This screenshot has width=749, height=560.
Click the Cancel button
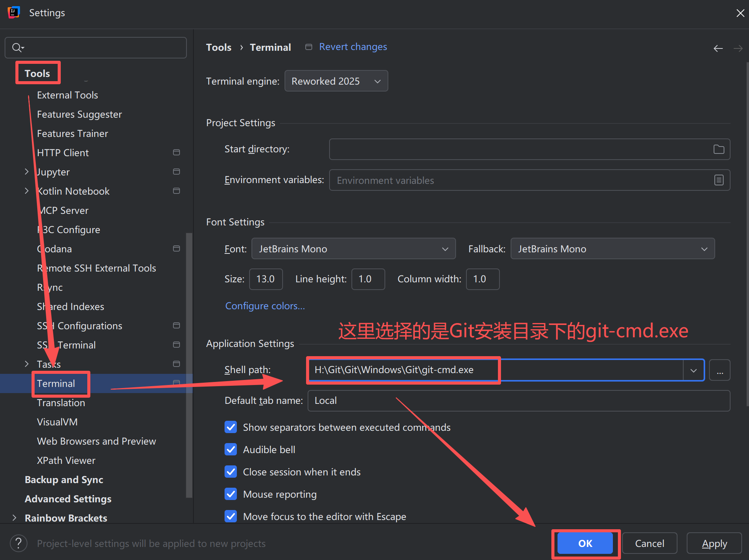649,543
